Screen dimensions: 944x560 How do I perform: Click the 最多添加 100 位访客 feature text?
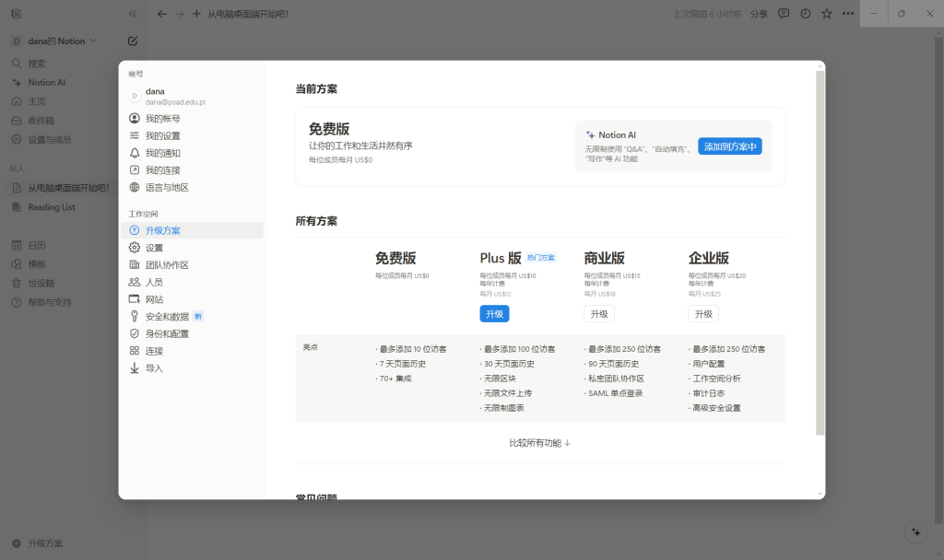pos(520,349)
